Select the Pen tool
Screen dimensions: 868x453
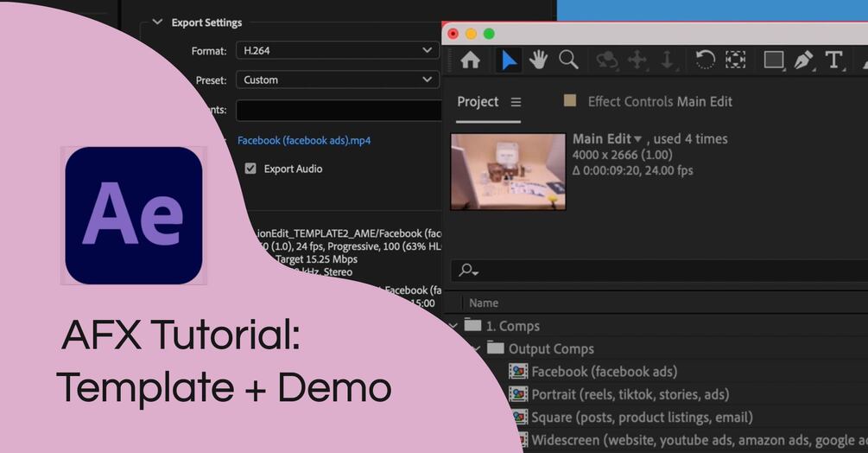803,60
